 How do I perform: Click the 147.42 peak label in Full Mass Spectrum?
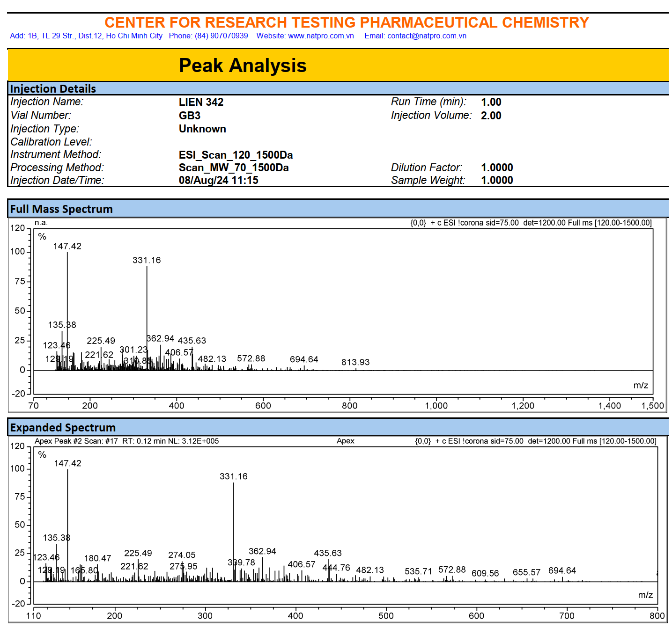67,246
